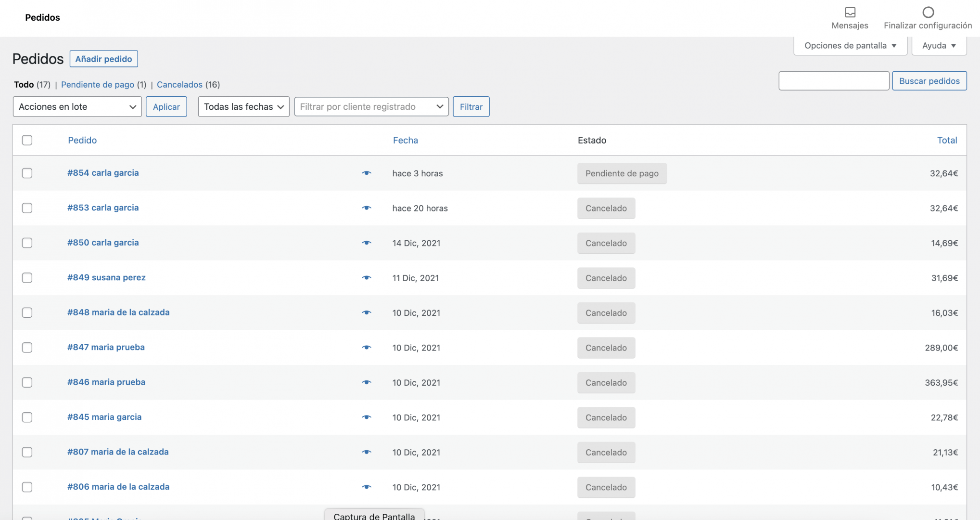Screen dimensions: 980x520
Task: Open order #849 susana perez
Action: pyautogui.click(x=106, y=278)
